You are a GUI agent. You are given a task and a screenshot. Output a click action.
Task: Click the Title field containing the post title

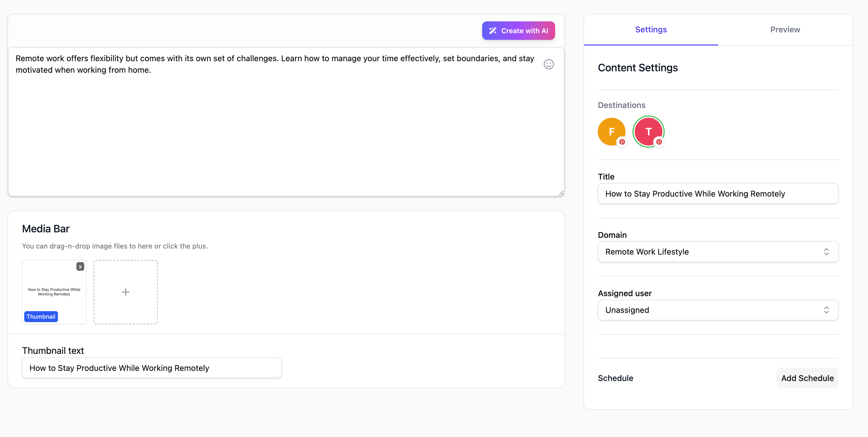tap(718, 194)
